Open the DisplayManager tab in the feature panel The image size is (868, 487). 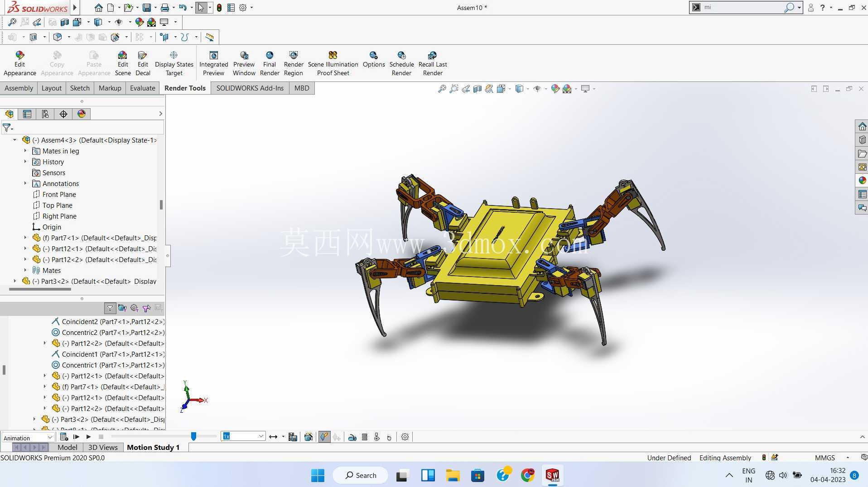(x=82, y=114)
